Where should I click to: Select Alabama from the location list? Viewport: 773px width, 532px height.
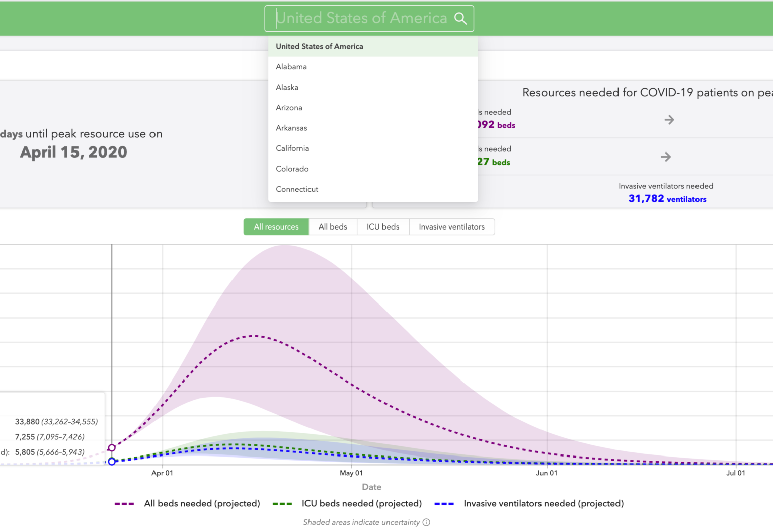click(291, 67)
